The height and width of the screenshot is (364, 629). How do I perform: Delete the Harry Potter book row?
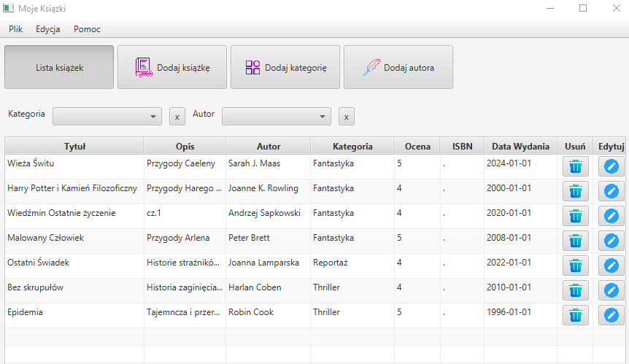(x=575, y=191)
